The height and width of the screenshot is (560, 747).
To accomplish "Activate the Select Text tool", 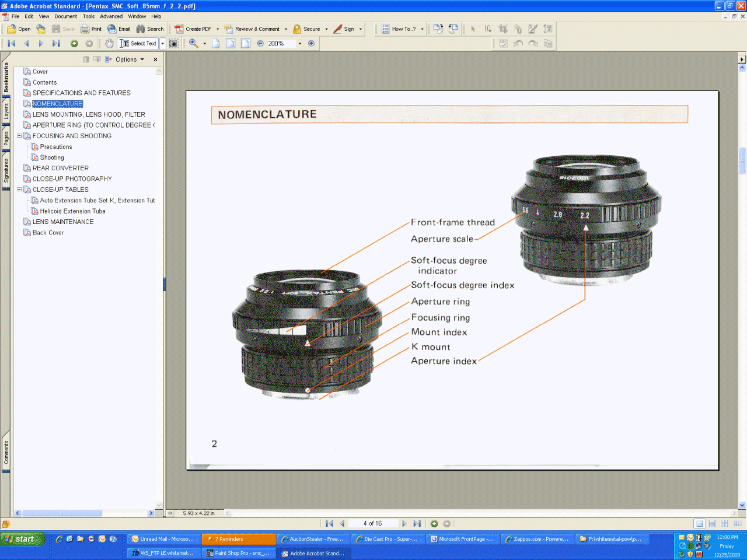I will click(x=138, y=43).
